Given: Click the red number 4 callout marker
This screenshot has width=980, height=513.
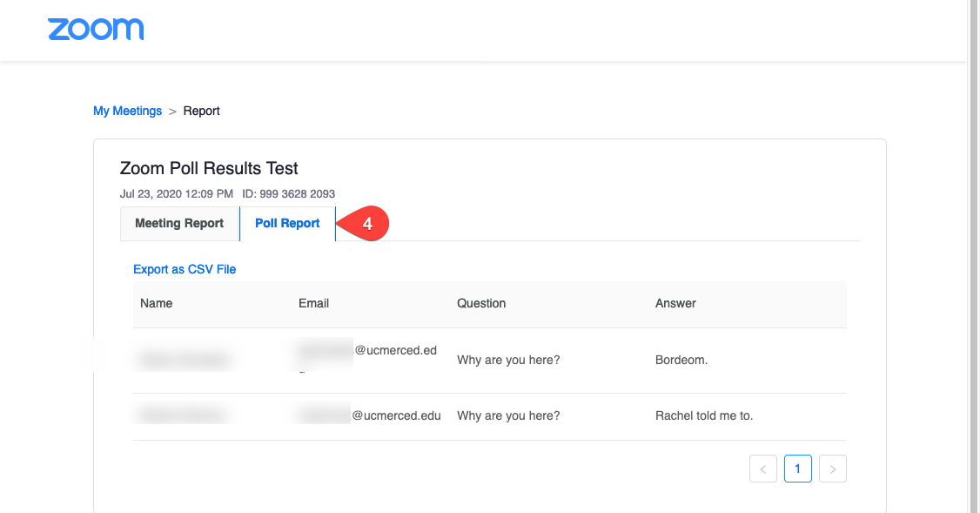Looking at the screenshot, I should tap(366, 224).
